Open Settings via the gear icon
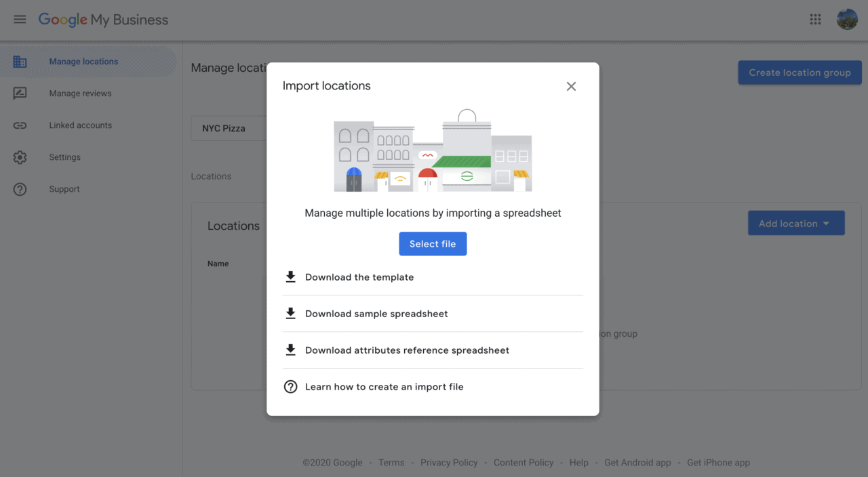This screenshot has width=868, height=477. pos(20,157)
